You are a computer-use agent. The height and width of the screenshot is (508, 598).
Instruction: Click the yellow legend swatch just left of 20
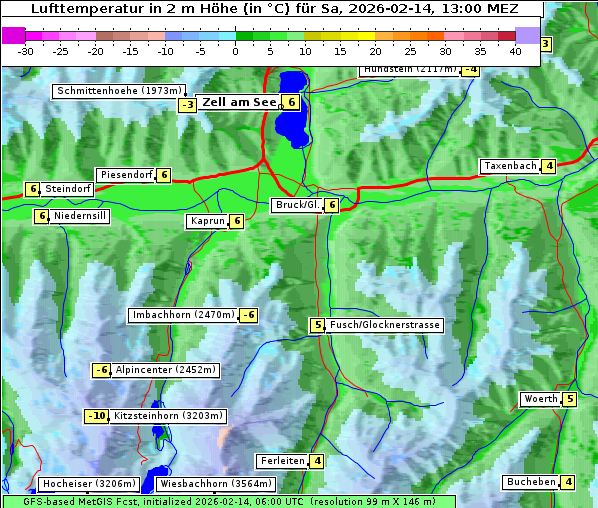(x=367, y=36)
